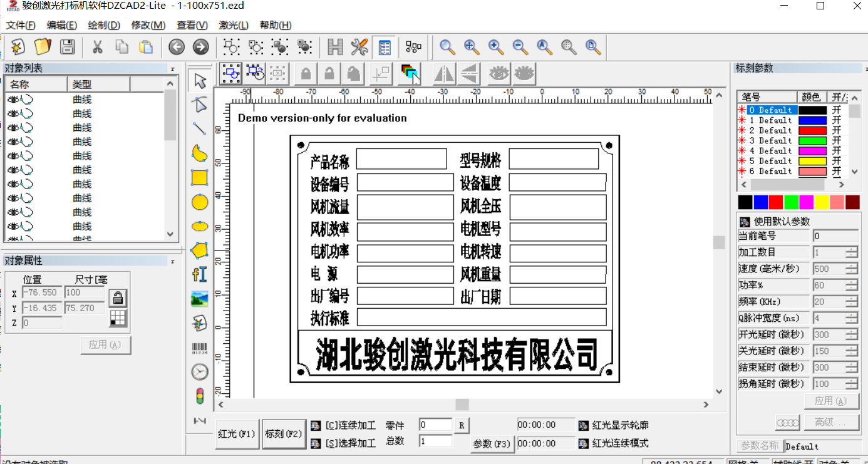Click the 标刻(F2) mark button

(x=284, y=434)
